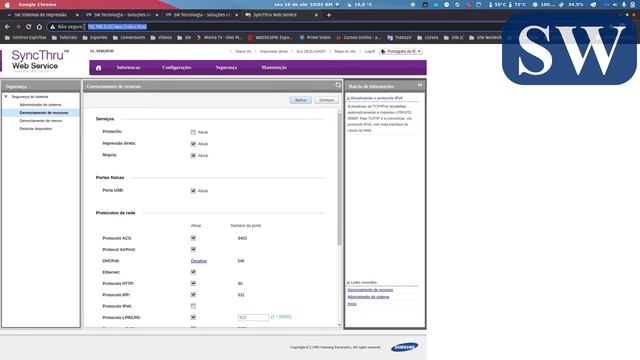Click the volume icon in the menu bar

point(615,4)
